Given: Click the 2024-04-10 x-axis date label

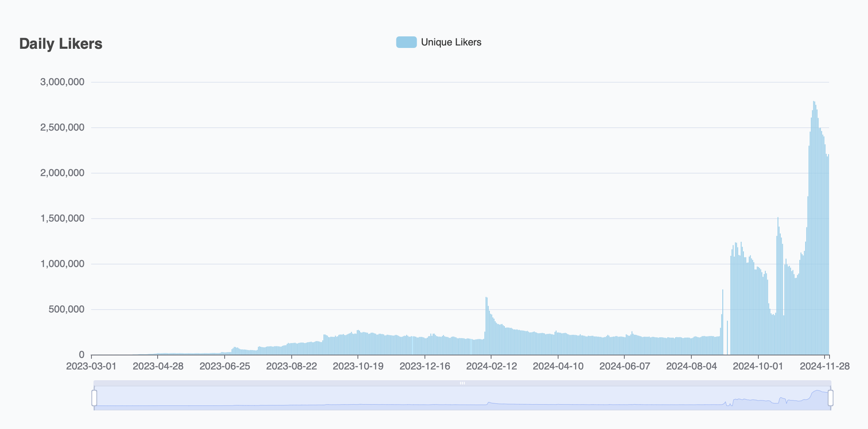Looking at the screenshot, I should (558, 366).
